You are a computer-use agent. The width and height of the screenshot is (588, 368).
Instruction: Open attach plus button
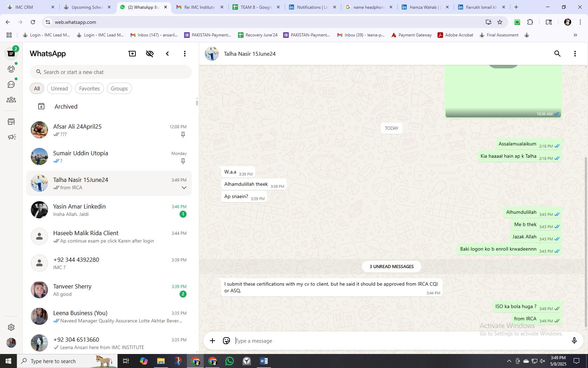212,341
